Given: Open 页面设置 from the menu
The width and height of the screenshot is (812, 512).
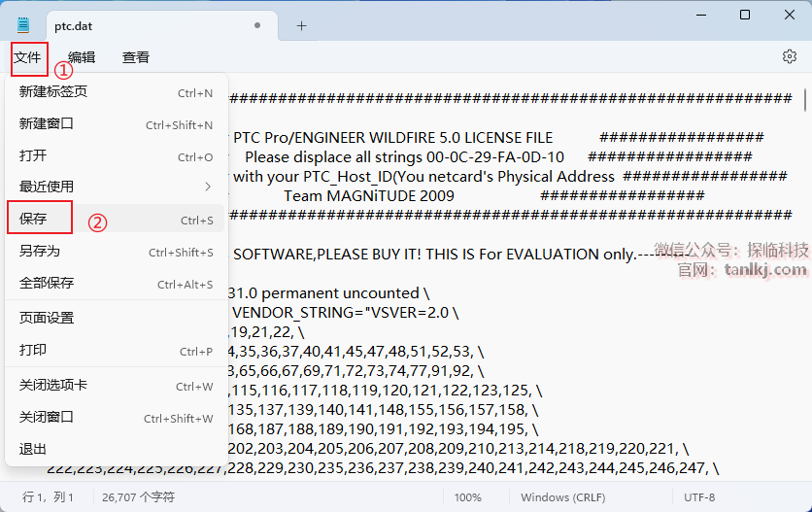Looking at the screenshot, I should click(x=47, y=318).
